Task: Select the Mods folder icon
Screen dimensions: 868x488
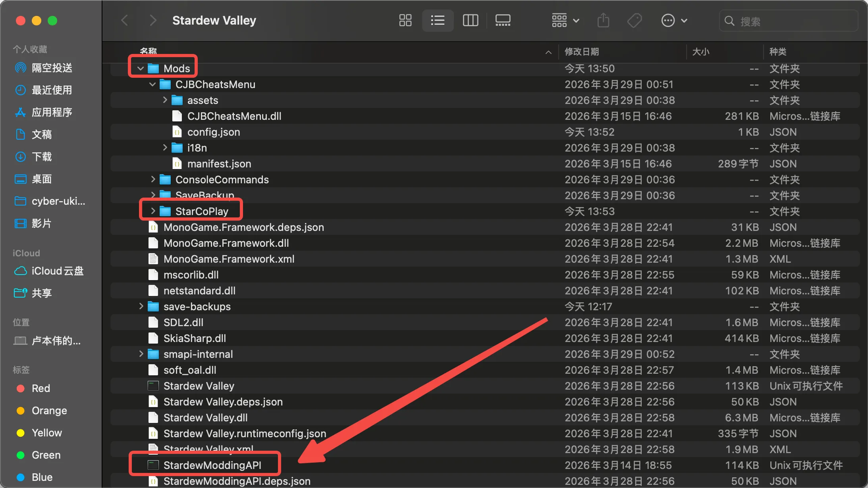Action: coord(153,69)
